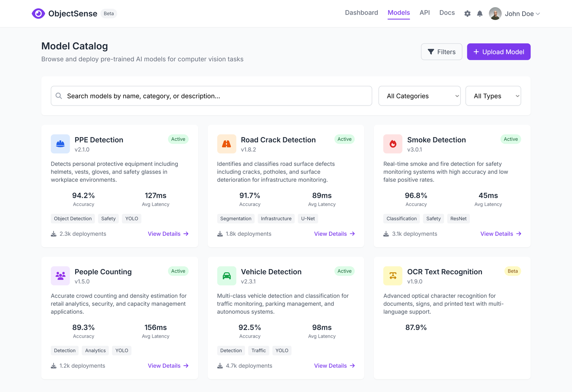Click the ObjectSense logo icon
This screenshot has width=572, height=392.
pos(38,13)
